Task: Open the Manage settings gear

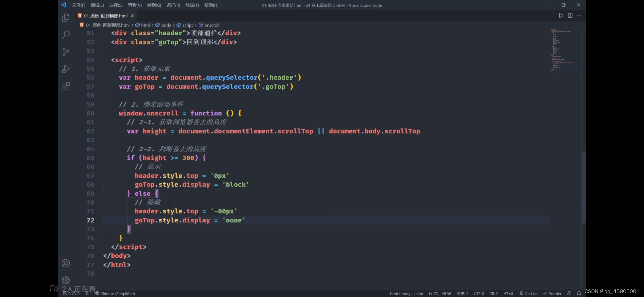Action: [x=66, y=280]
